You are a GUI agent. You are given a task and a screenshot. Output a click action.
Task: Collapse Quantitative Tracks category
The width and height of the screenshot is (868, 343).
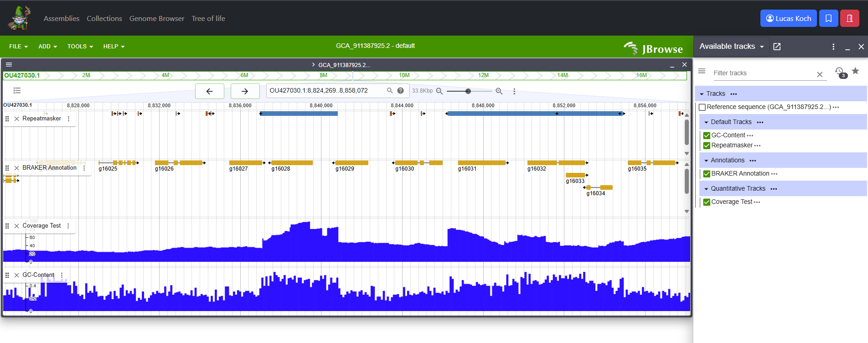[706, 189]
